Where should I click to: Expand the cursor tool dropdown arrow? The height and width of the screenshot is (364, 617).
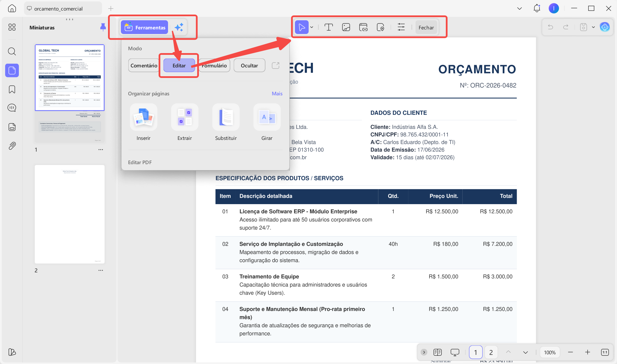pyautogui.click(x=312, y=27)
